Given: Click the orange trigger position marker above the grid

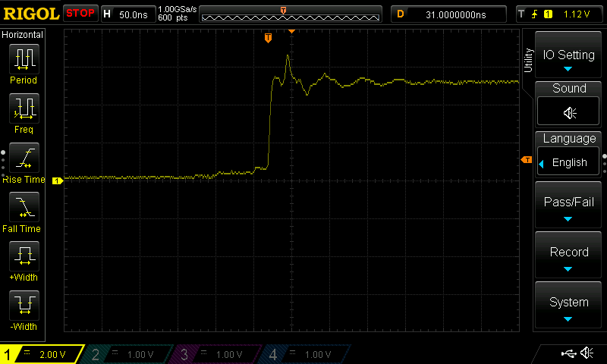Looking at the screenshot, I should (x=268, y=38).
